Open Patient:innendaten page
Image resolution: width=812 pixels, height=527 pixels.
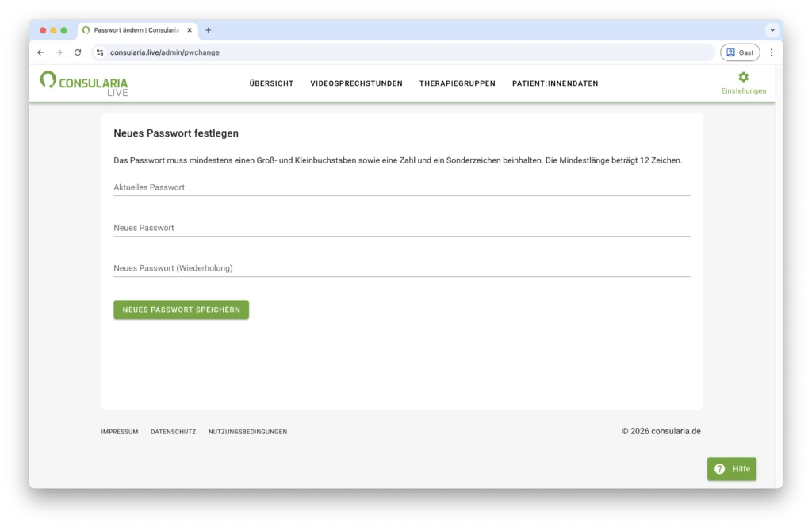[x=555, y=83]
